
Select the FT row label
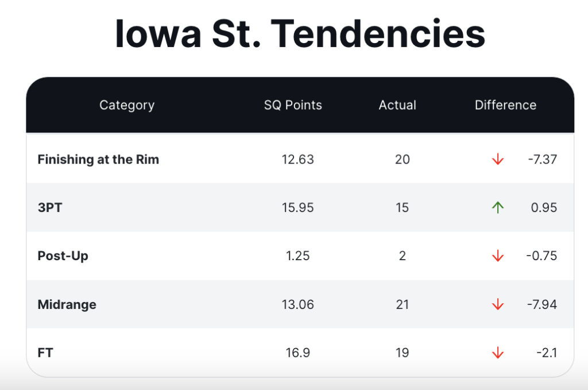coord(45,353)
